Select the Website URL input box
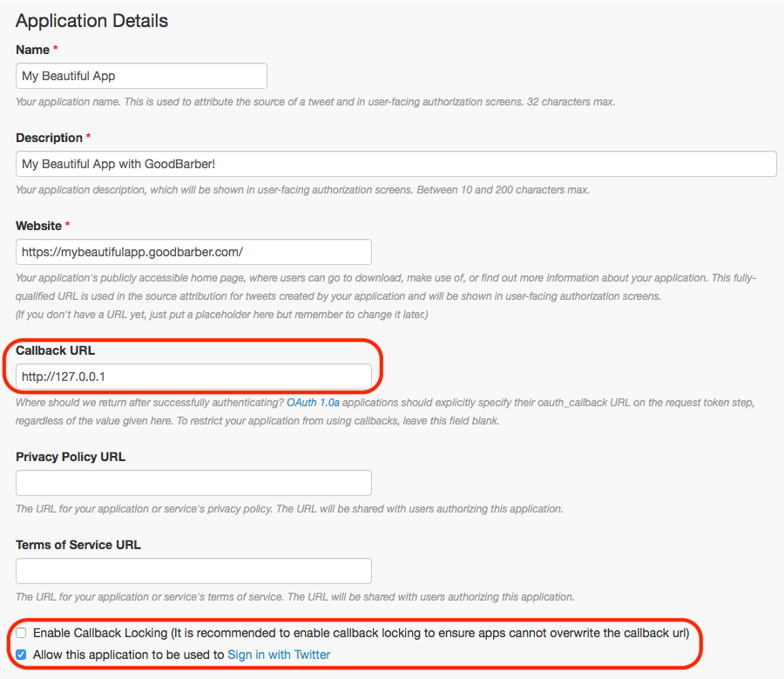The image size is (784, 679). coord(193,252)
